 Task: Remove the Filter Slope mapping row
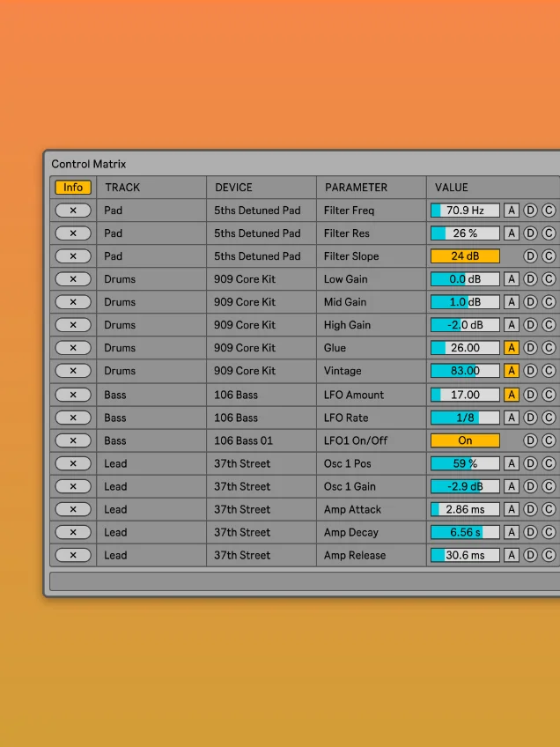coord(73,255)
